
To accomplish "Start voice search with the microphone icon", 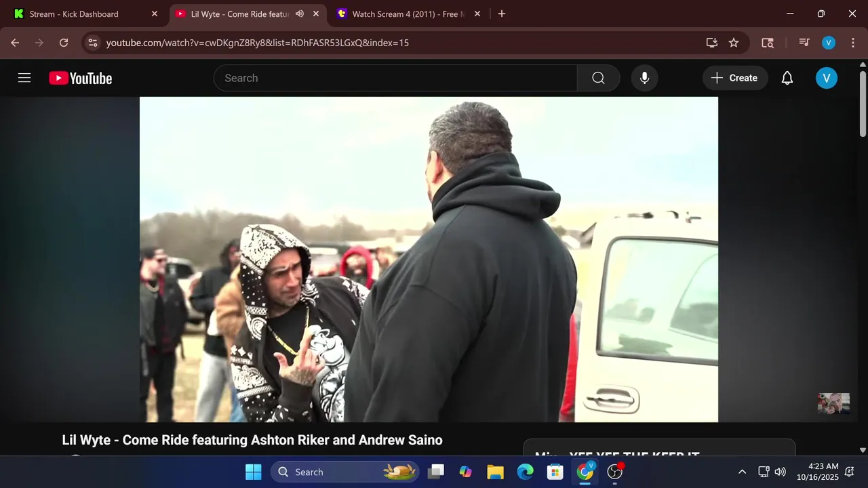I will (644, 78).
